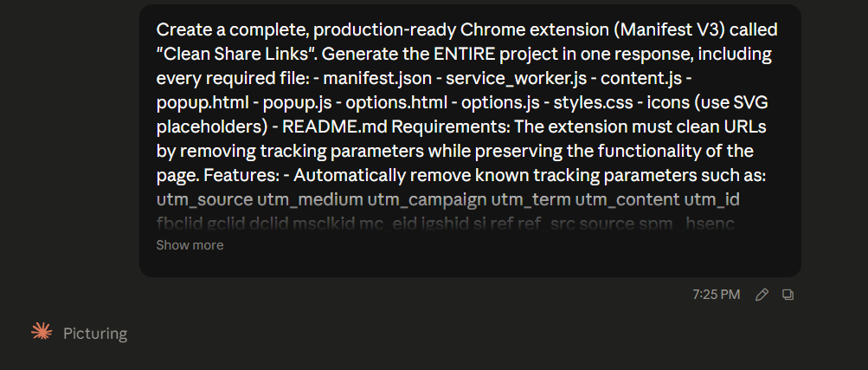Click the word manifest.json in the message
868x370 pixels.
tap(377, 78)
